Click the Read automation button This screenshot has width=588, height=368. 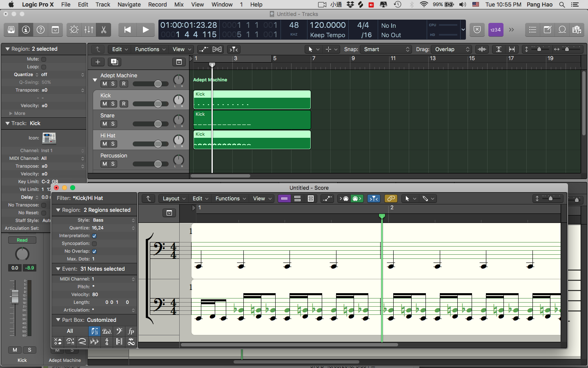22,240
